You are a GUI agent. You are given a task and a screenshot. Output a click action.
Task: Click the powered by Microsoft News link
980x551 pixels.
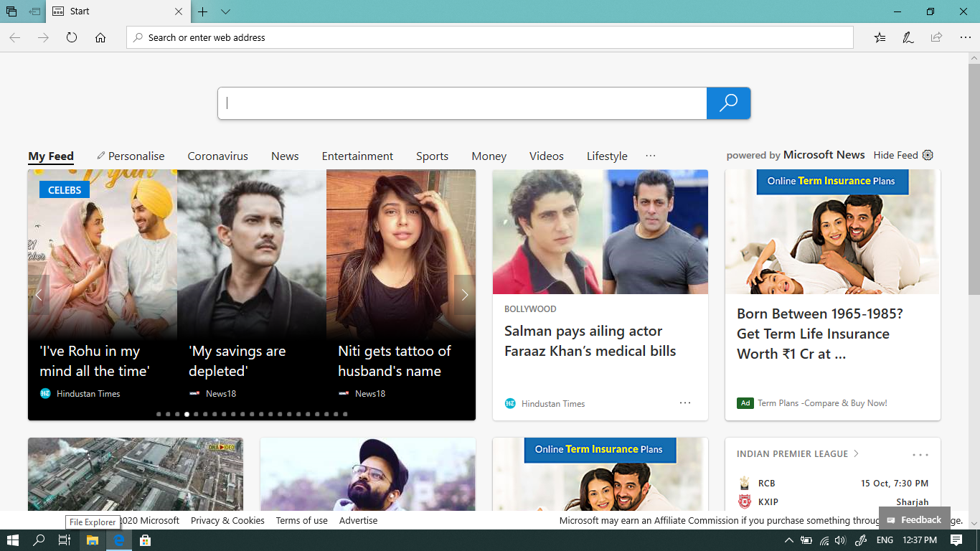tap(796, 155)
